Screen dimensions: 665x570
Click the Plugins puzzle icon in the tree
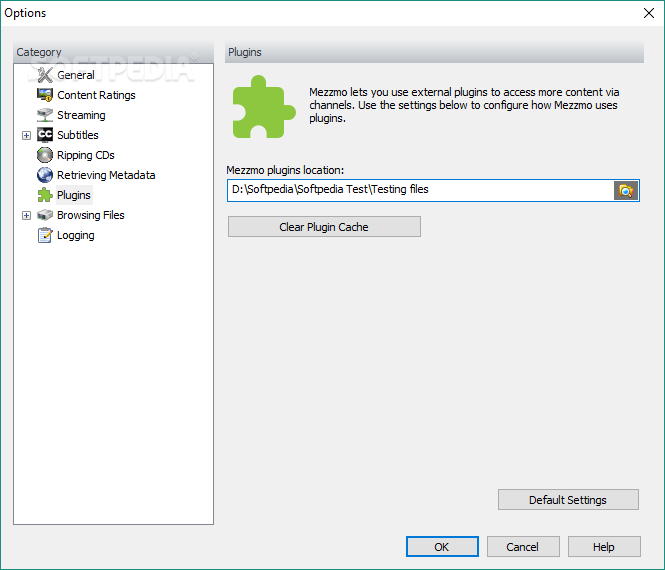pos(45,195)
